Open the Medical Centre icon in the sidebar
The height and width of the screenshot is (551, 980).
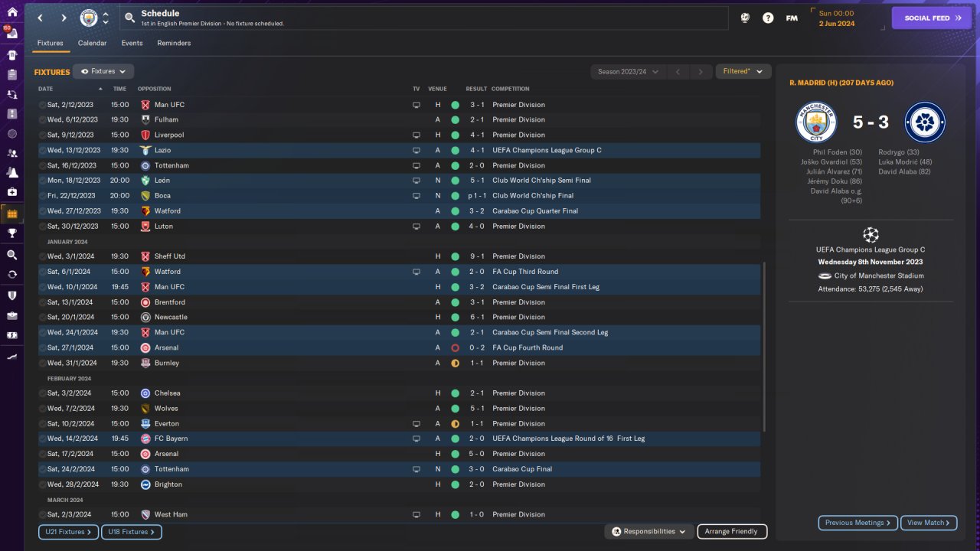tap(11, 192)
